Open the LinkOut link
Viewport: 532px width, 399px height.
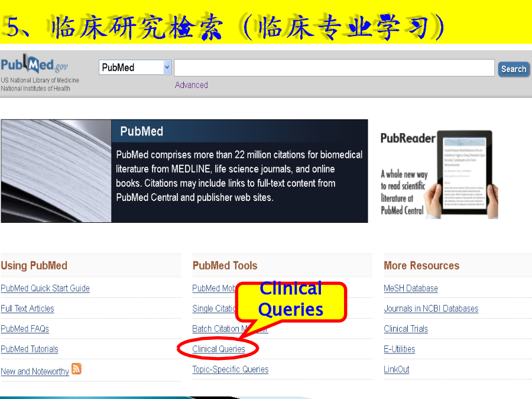coord(396,369)
